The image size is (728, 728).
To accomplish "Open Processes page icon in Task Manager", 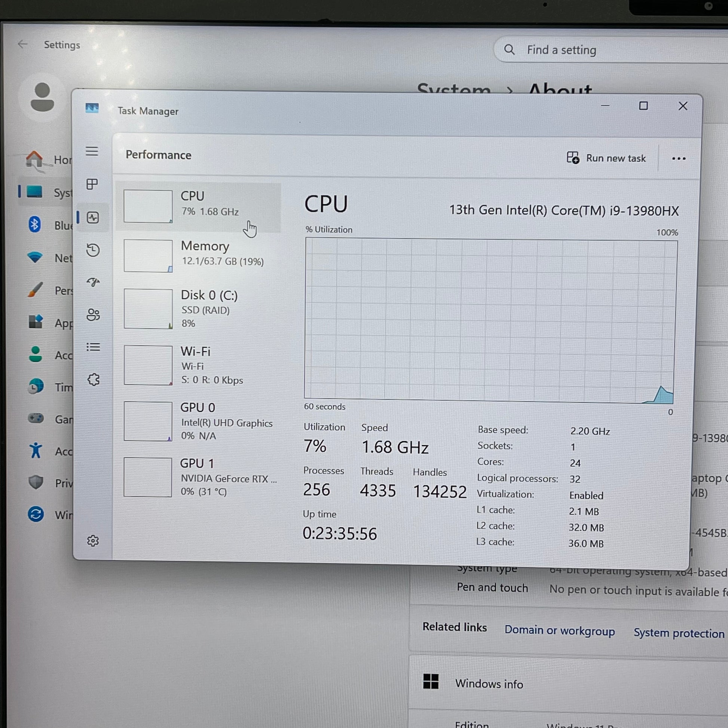I will click(92, 184).
